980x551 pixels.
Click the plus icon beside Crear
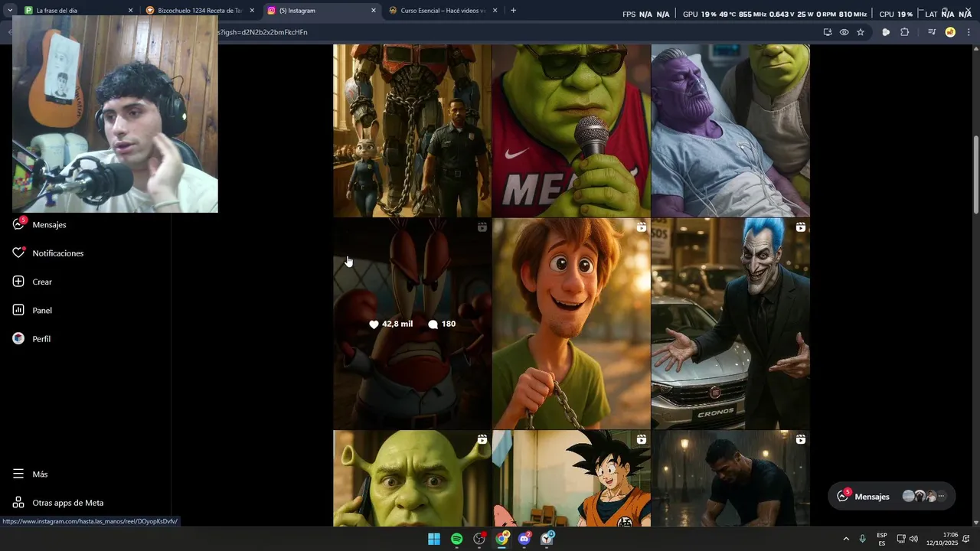click(x=18, y=282)
